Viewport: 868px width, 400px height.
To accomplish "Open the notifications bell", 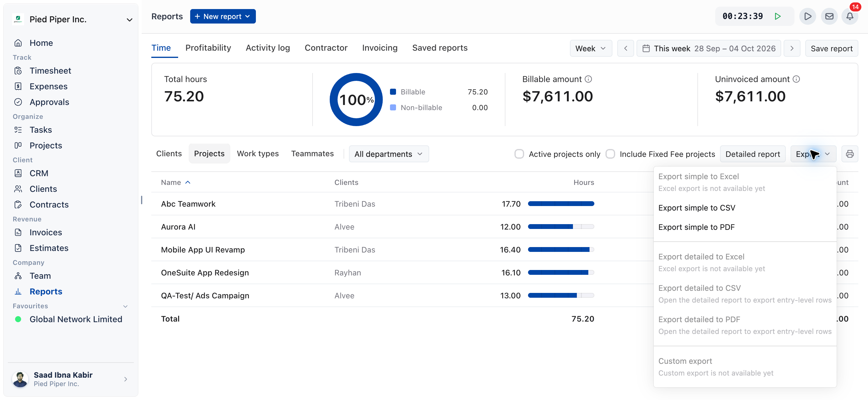I will tap(850, 16).
